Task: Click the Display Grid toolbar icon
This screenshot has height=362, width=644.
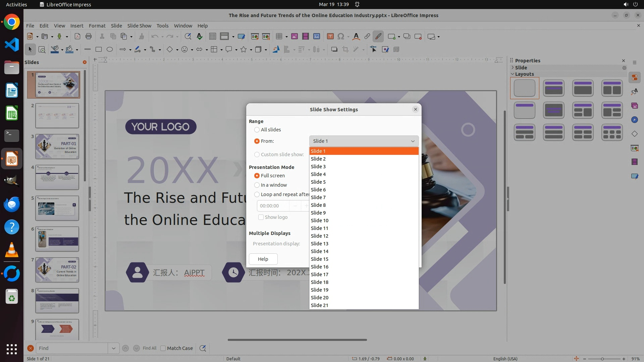Action: click(212, 37)
